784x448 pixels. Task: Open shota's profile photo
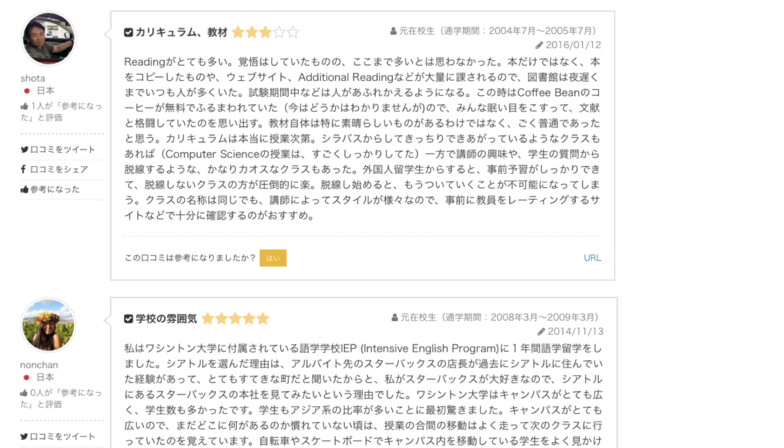[x=48, y=38]
